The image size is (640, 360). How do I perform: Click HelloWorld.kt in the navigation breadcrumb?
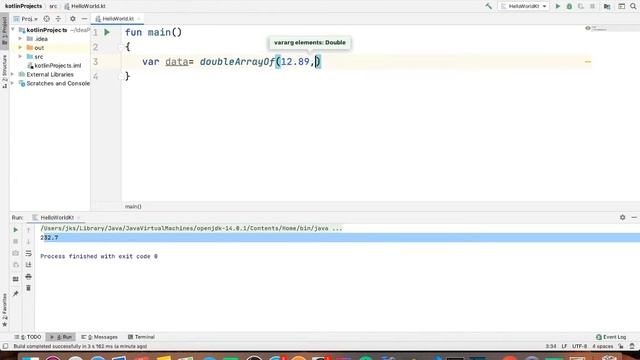(x=85, y=6)
